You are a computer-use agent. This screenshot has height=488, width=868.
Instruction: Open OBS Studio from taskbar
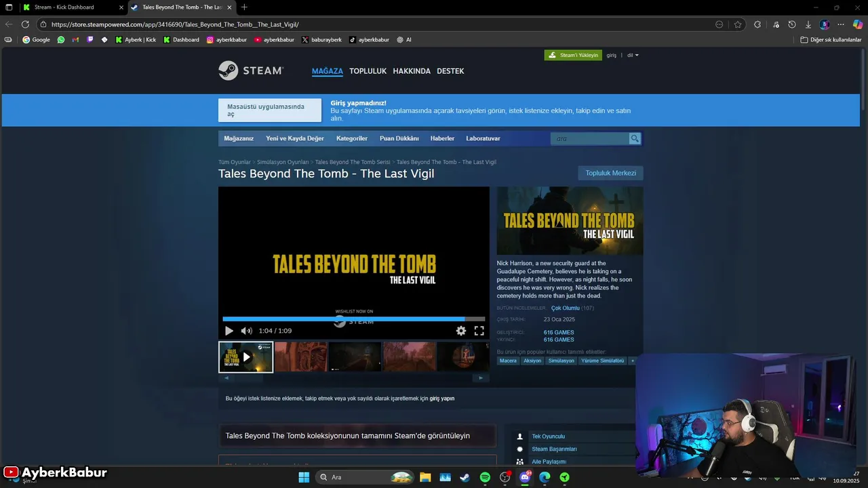(x=505, y=477)
